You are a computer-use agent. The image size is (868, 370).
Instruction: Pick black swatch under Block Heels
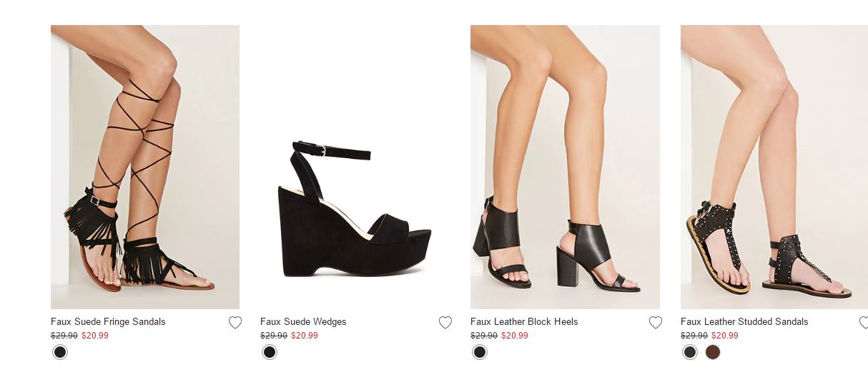coord(480,352)
